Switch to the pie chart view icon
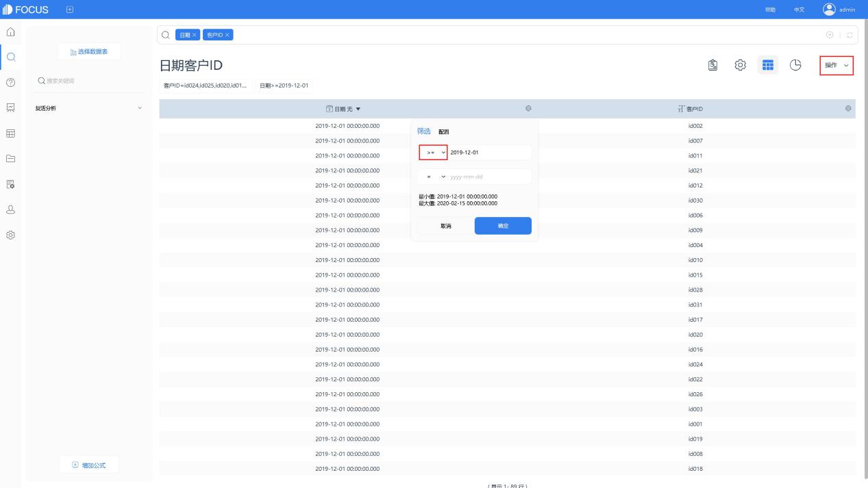 tap(795, 65)
